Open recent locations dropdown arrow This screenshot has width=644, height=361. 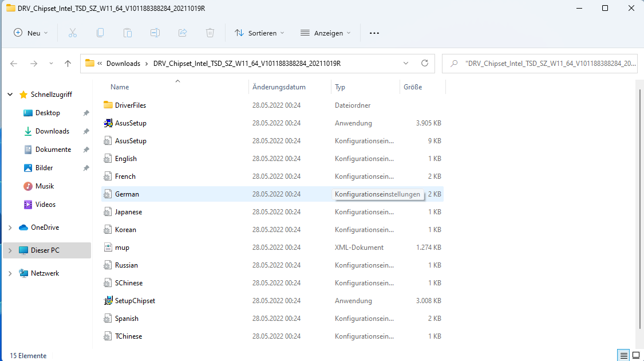(x=51, y=64)
